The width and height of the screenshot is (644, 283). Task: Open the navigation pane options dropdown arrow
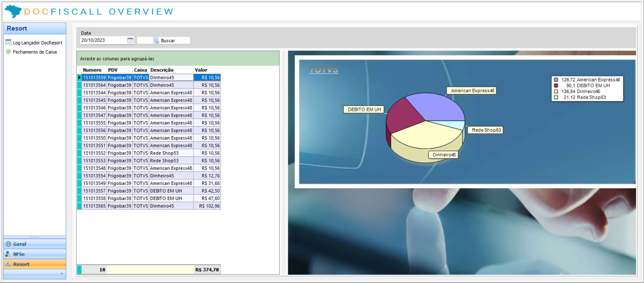click(62, 274)
